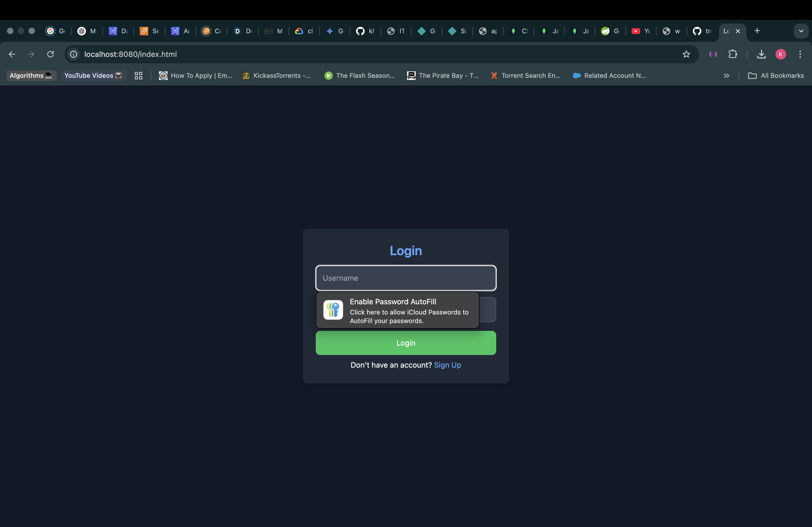Reload the page with the refresh icon
The image size is (812, 527).
coord(50,54)
